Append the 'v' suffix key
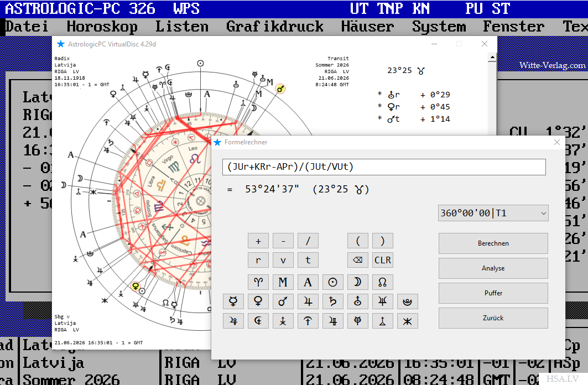The image size is (588, 385). pyautogui.click(x=283, y=260)
